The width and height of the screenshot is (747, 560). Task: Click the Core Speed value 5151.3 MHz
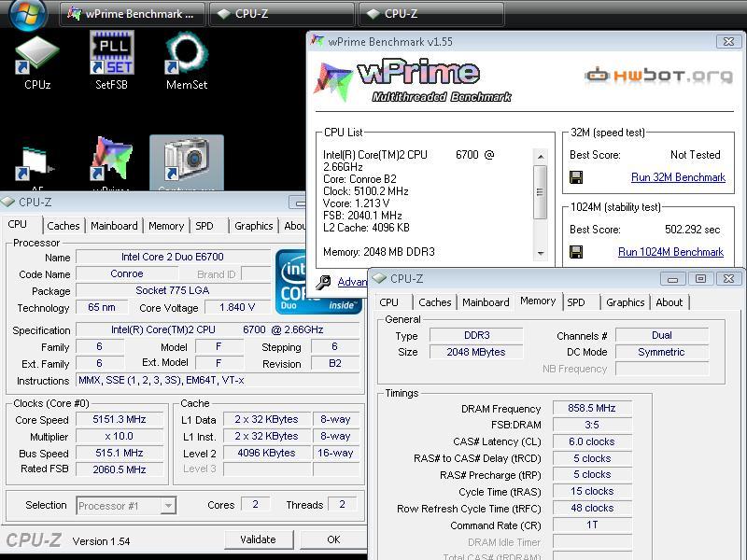tap(120, 419)
